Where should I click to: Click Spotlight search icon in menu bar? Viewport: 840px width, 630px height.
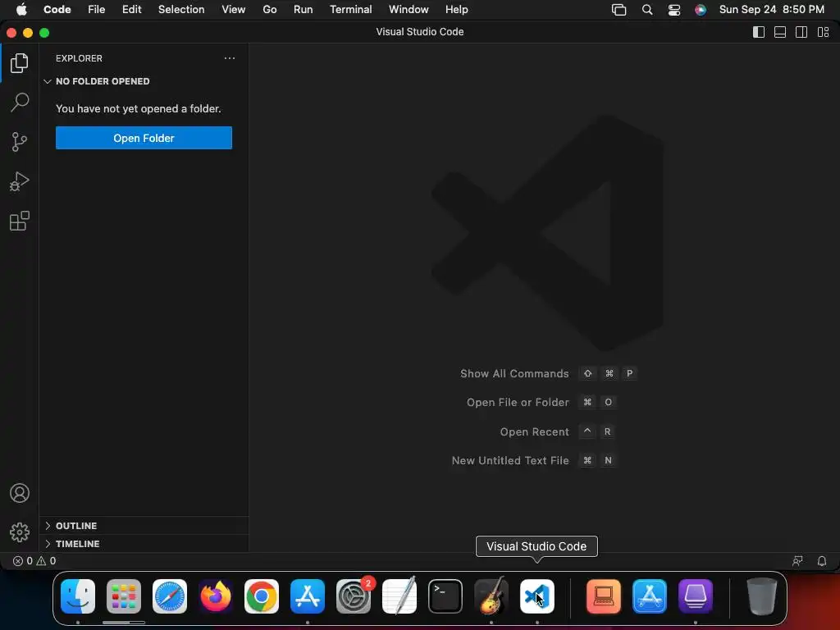pyautogui.click(x=647, y=10)
